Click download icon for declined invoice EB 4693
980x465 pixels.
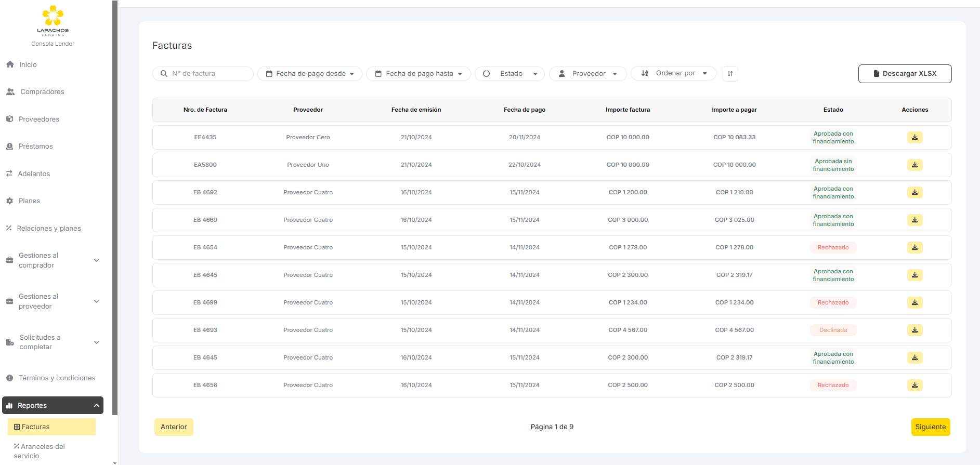coord(914,330)
